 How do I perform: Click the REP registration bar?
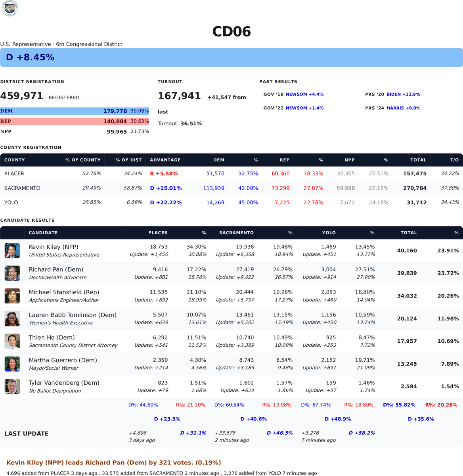[75, 121]
